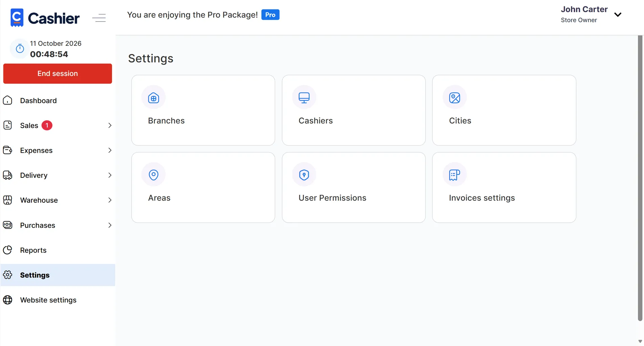Click the Cashiers monitor icon
This screenshot has width=644, height=346.
pyautogui.click(x=304, y=98)
